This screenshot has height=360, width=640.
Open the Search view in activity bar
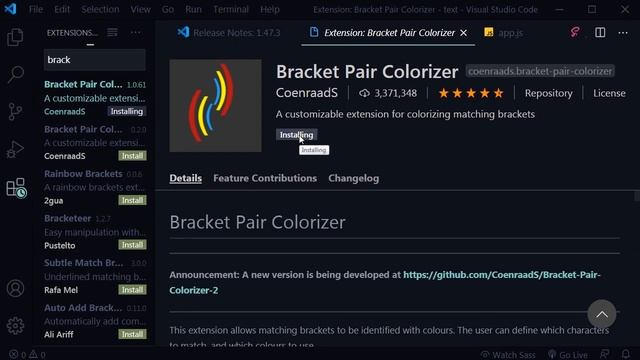[15, 74]
